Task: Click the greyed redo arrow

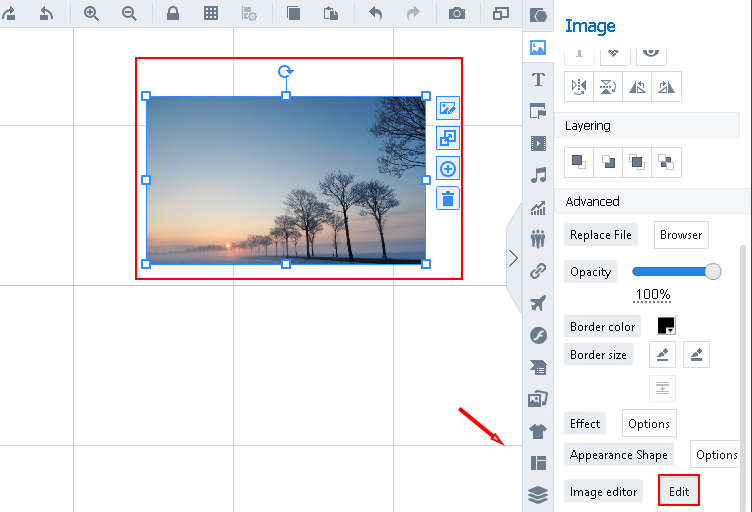Action: (413, 13)
